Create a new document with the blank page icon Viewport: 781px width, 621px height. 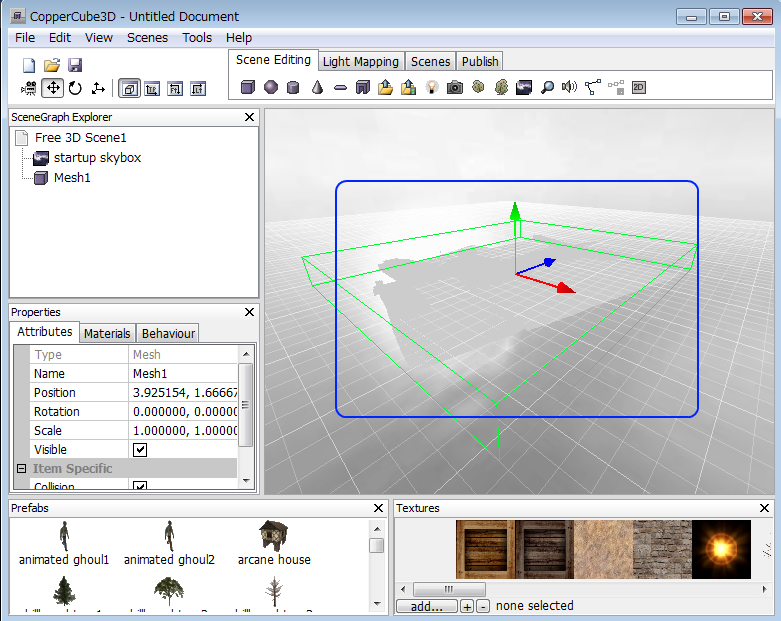(x=29, y=65)
